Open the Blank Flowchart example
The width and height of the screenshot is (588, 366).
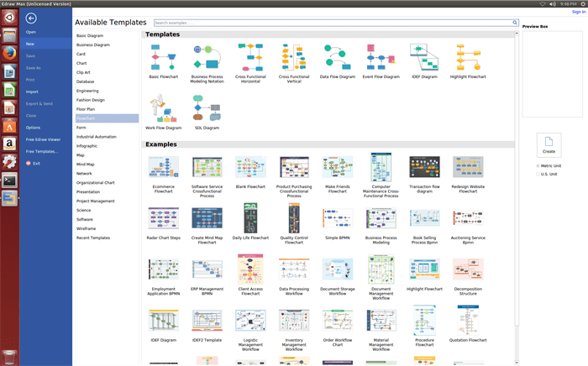click(x=250, y=167)
